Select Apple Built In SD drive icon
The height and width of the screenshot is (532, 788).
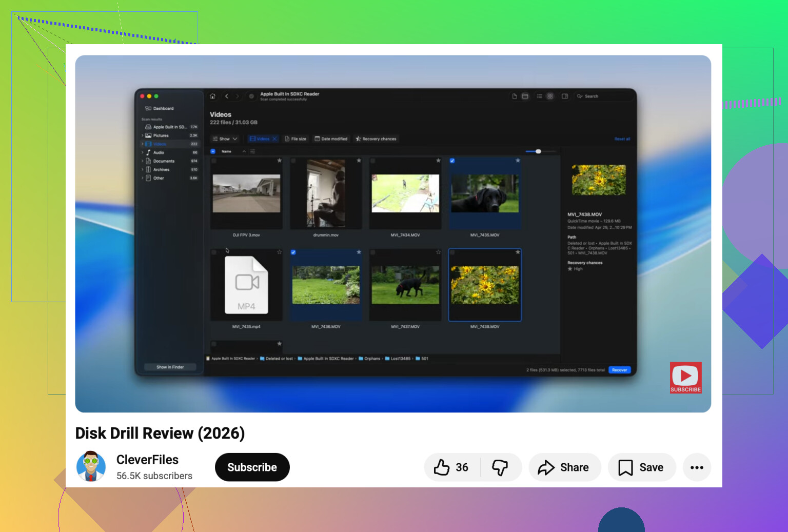click(x=148, y=127)
